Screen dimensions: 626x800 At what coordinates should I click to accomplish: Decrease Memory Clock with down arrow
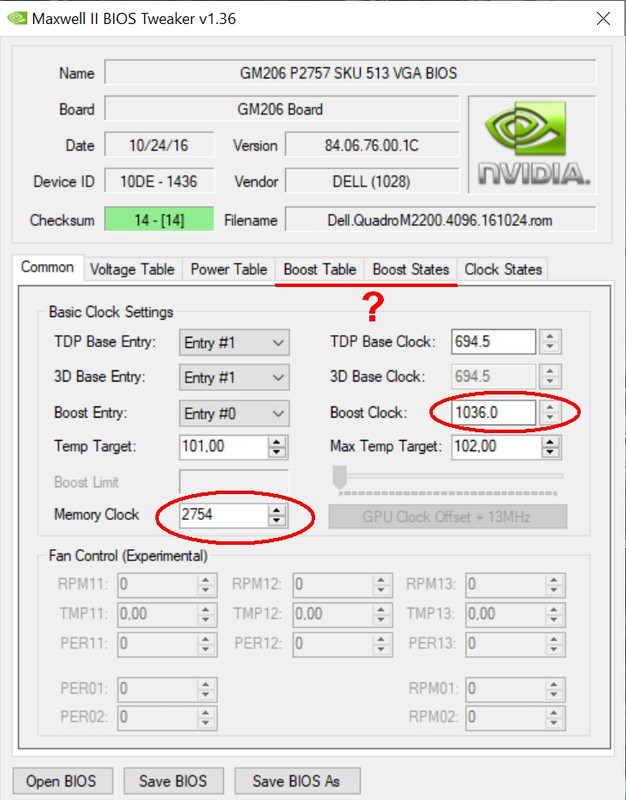pyautogui.click(x=277, y=520)
